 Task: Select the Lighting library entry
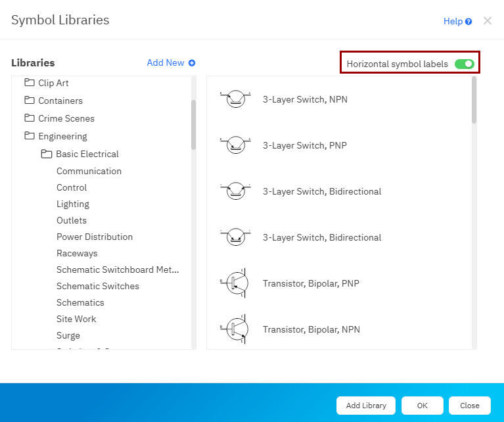pyautogui.click(x=73, y=204)
